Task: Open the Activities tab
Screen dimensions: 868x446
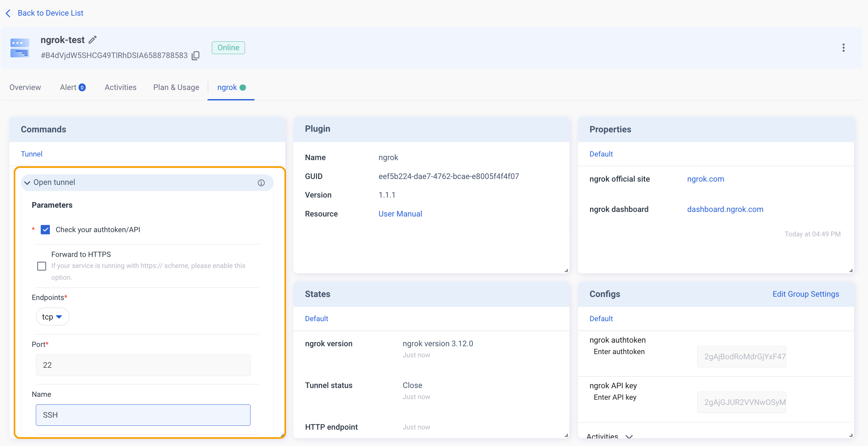Action: (120, 87)
